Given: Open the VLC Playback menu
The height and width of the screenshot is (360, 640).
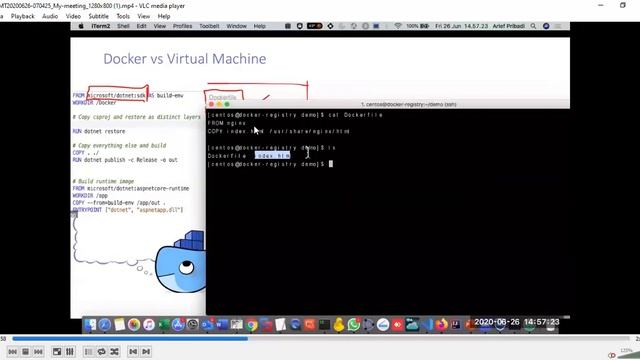Looking at the screenshot, I should click(22, 16).
